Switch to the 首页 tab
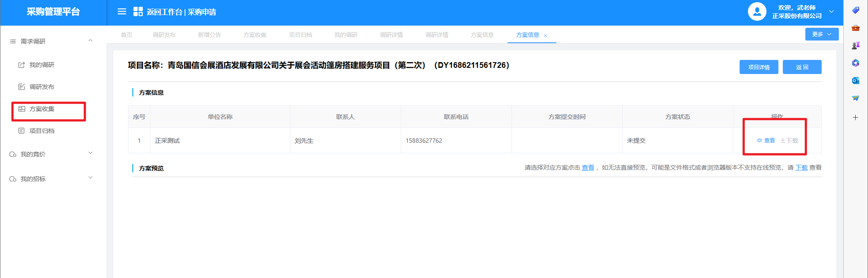The image size is (868, 278). [127, 35]
